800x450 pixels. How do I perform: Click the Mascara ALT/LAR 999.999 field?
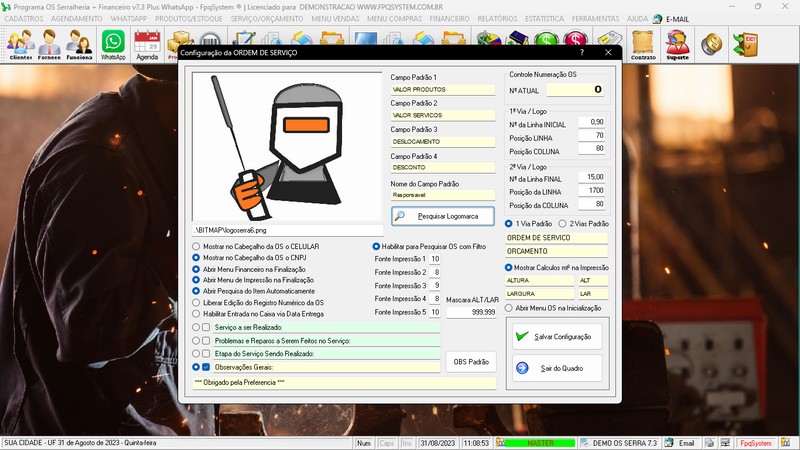pyautogui.click(x=471, y=312)
